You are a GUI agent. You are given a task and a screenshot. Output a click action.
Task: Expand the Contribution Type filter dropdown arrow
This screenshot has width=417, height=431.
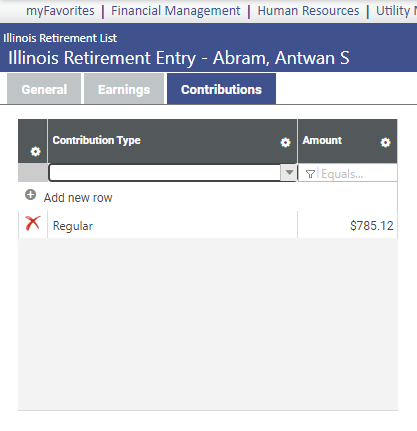click(x=289, y=173)
